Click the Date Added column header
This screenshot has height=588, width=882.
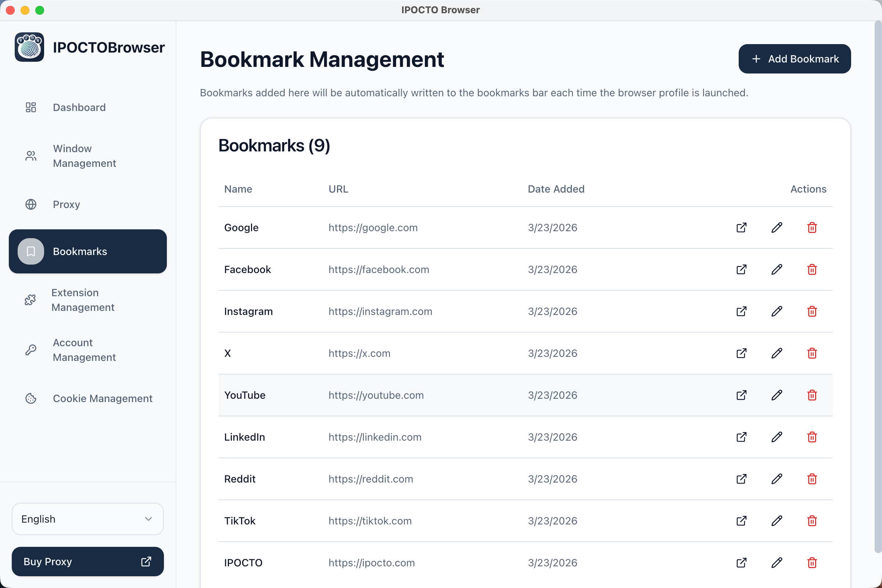click(556, 189)
